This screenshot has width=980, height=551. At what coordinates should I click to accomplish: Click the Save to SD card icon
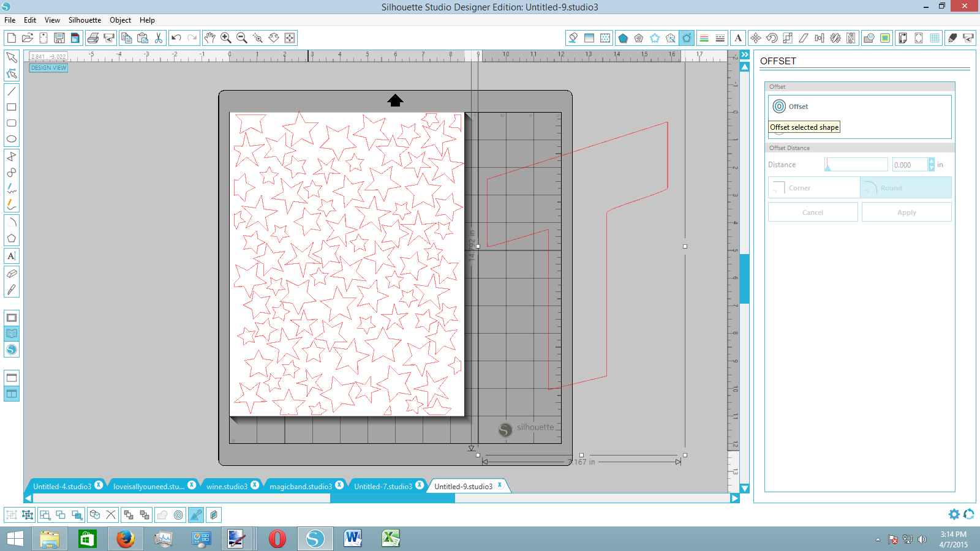[x=75, y=38]
